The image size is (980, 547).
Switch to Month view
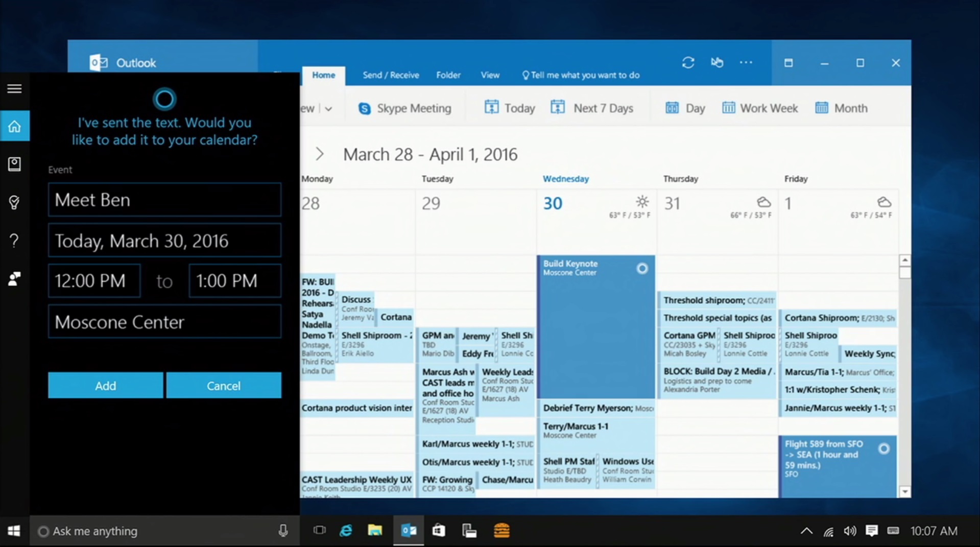pos(842,108)
